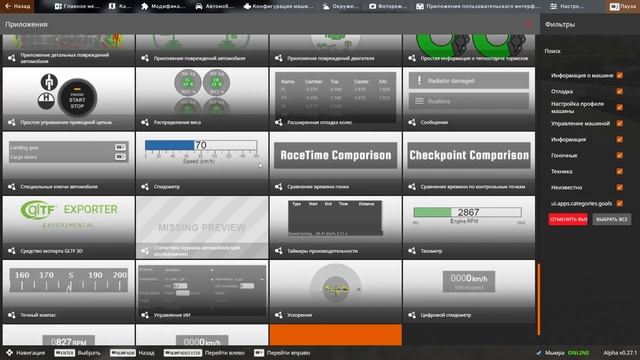Click the ENTER key hint for Выбрать
The image size is (640, 360).
(64, 353)
